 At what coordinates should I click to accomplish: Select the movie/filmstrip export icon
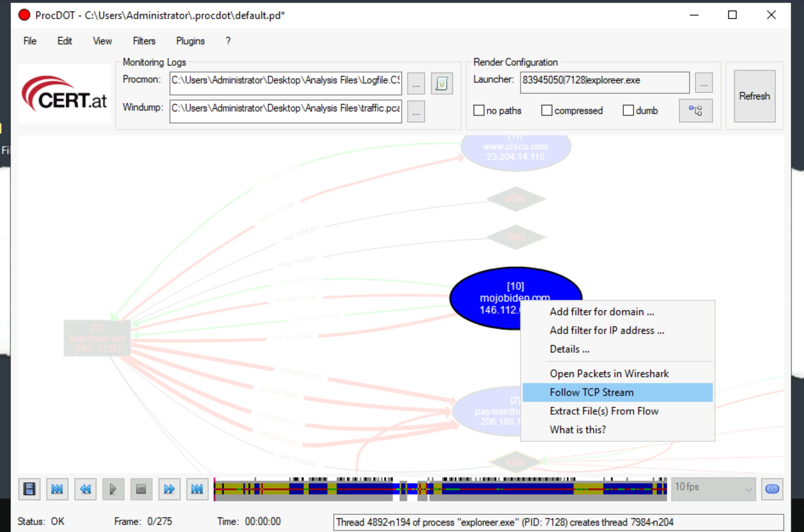[x=29, y=489]
